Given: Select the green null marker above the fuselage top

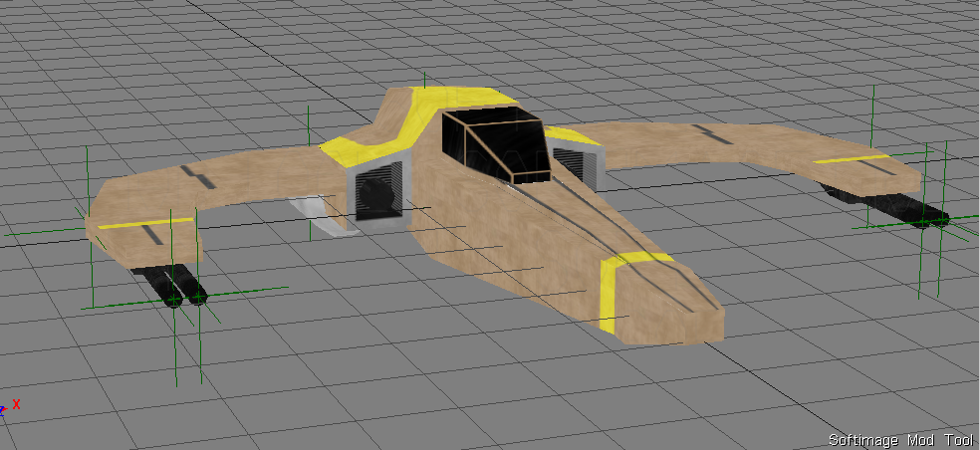Looking at the screenshot, I should pyautogui.click(x=424, y=81).
